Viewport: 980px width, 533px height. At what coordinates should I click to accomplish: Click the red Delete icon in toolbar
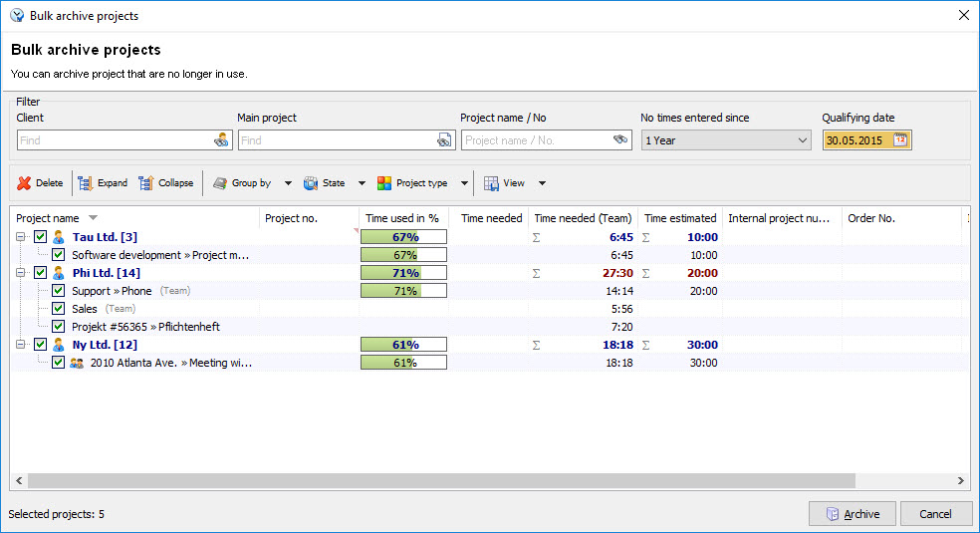pyautogui.click(x=24, y=183)
